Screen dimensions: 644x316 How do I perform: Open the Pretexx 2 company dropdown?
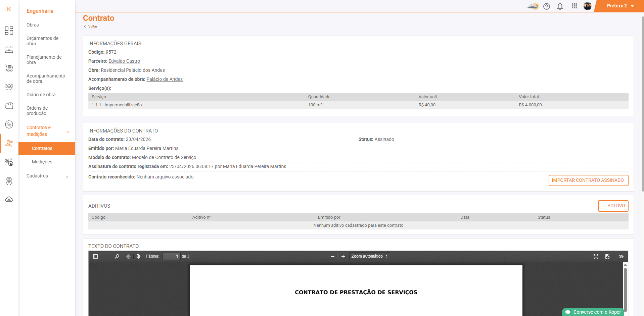point(620,6)
